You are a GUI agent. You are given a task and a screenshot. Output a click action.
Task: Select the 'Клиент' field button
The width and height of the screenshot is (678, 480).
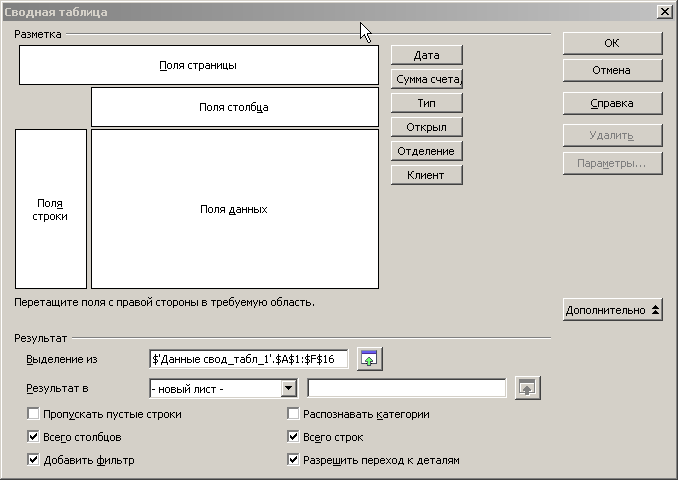pyautogui.click(x=426, y=175)
